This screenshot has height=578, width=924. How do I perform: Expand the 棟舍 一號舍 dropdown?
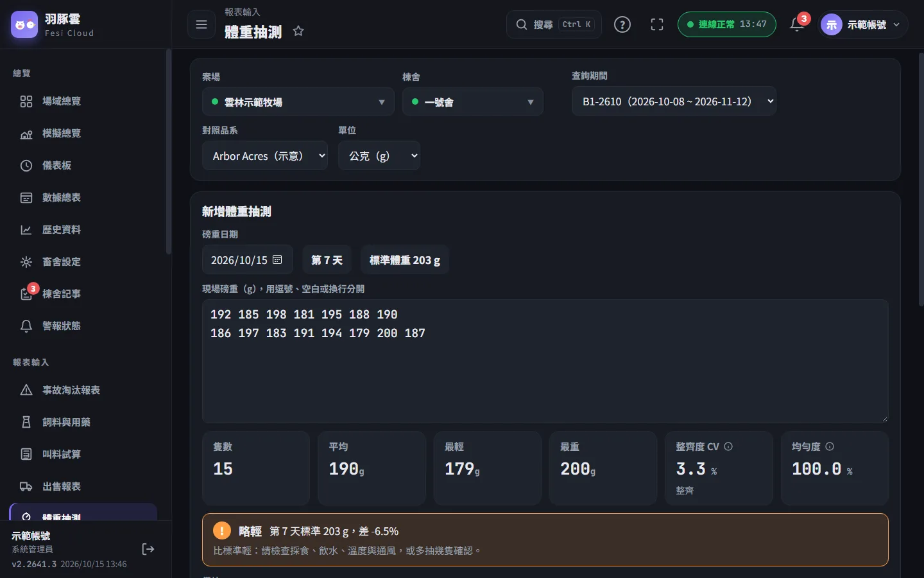(x=473, y=101)
